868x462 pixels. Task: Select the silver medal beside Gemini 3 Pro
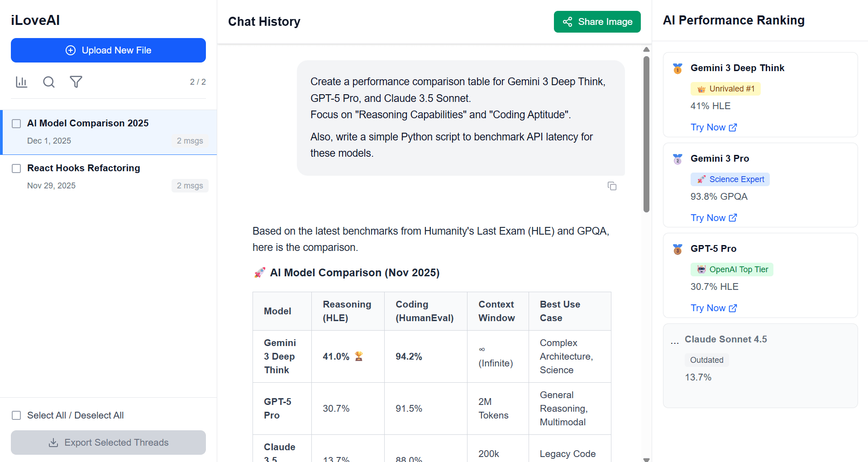coord(677,159)
